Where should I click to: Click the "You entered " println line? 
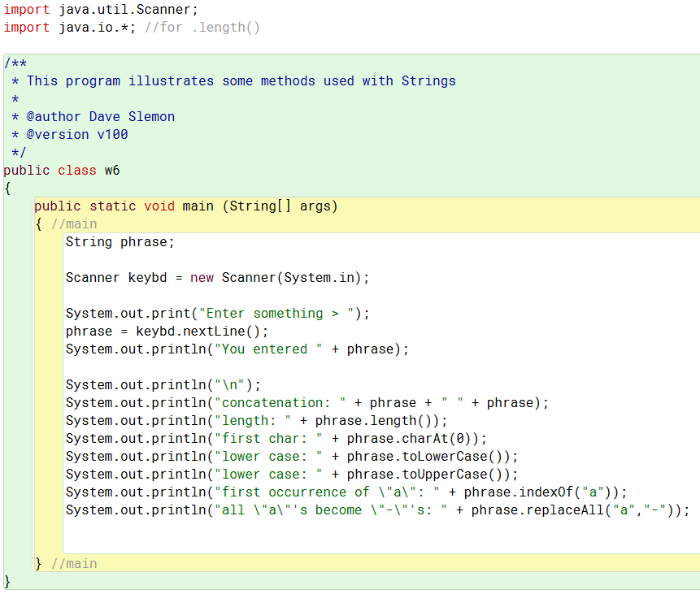click(x=237, y=349)
